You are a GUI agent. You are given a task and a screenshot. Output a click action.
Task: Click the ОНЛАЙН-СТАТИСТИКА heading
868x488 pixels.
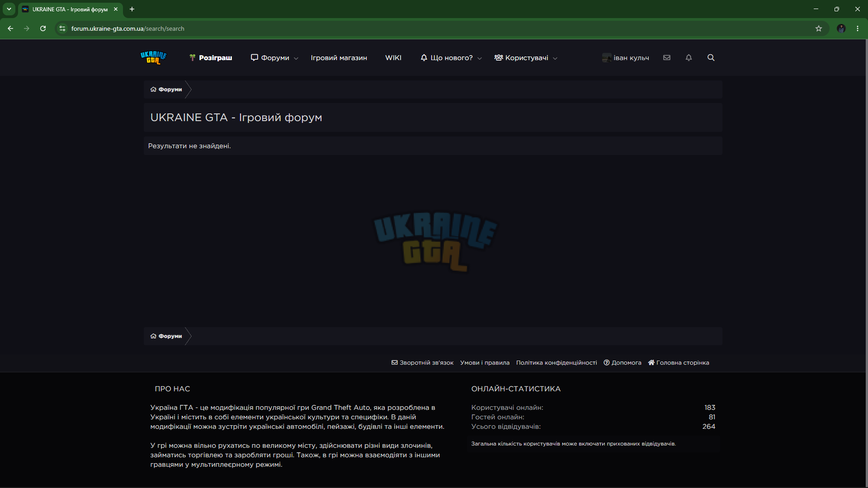pyautogui.click(x=516, y=389)
